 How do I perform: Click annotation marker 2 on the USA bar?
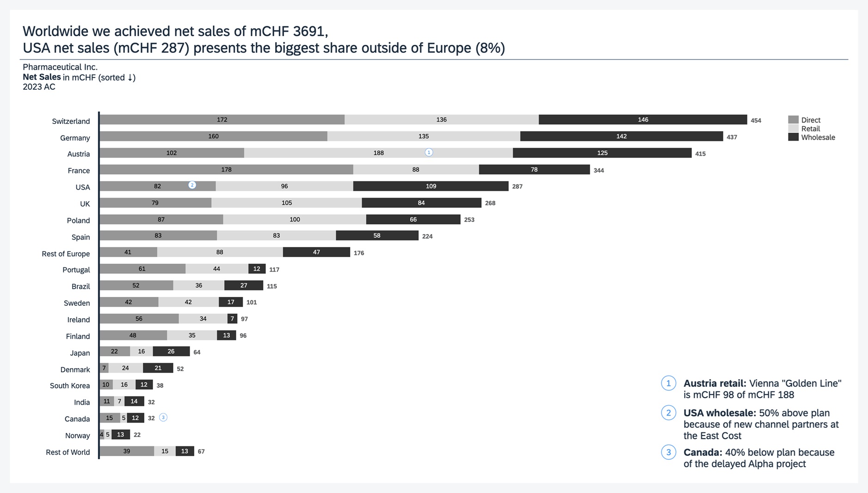(192, 185)
